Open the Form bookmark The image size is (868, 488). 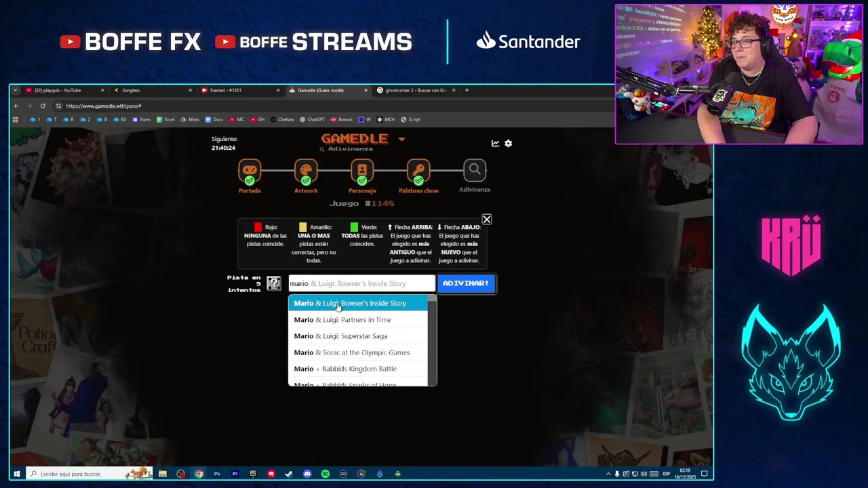click(x=141, y=119)
